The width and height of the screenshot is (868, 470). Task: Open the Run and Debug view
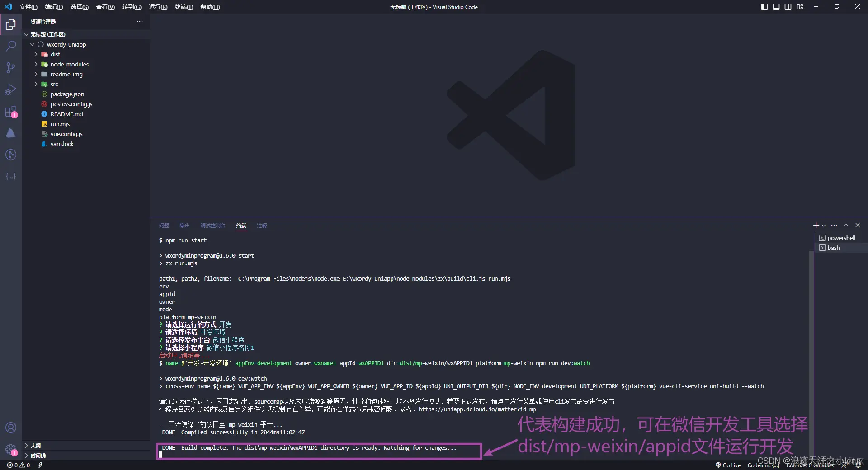(x=11, y=89)
